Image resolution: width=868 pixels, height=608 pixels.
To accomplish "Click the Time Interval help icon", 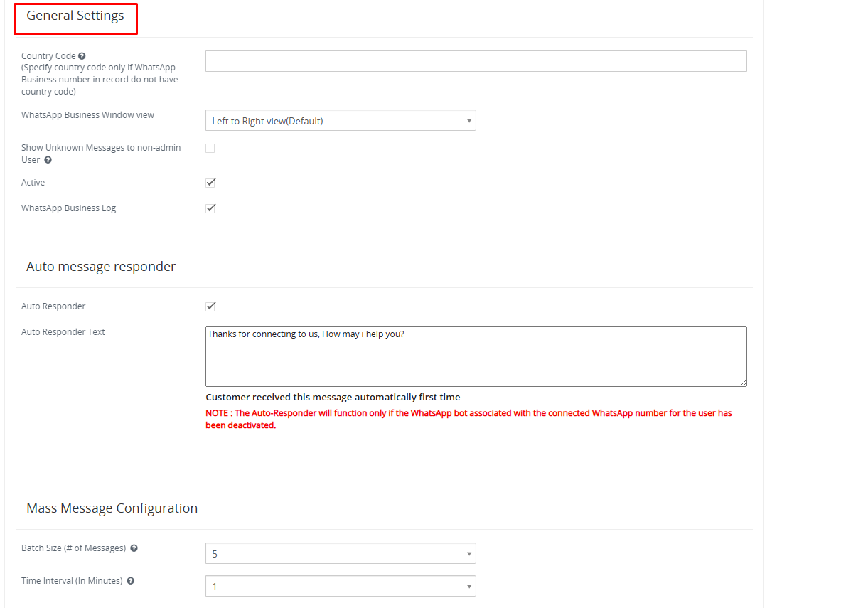I will (131, 581).
